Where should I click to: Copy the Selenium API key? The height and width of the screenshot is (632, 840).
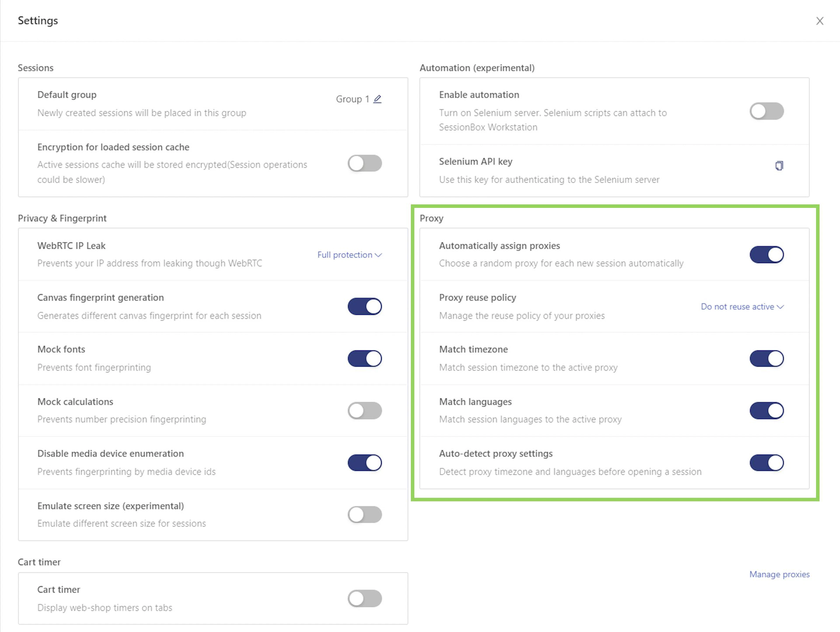pos(779,166)
